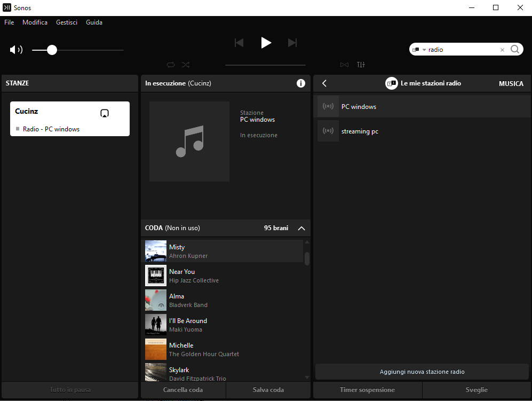532x401 pixels.
Task: Collapse the CODA queue panel
Action: [x=301, y=228]
